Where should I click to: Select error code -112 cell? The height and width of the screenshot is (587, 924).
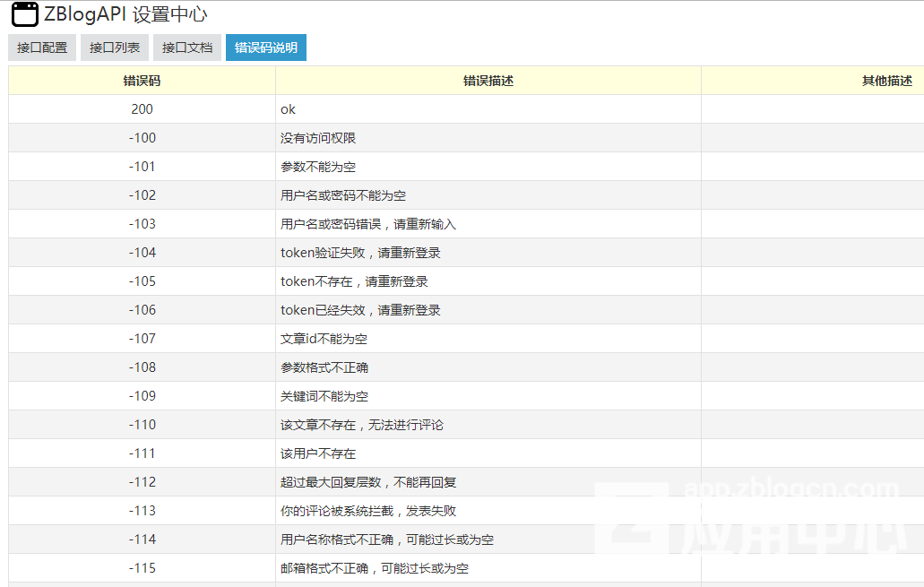(142, 482)
